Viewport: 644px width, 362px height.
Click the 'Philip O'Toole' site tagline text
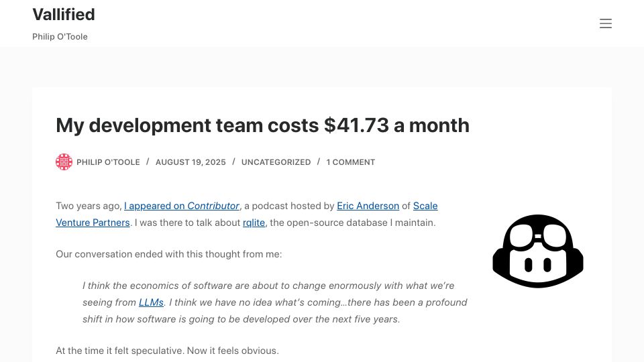pyautogui.click(x=60, y=36)
